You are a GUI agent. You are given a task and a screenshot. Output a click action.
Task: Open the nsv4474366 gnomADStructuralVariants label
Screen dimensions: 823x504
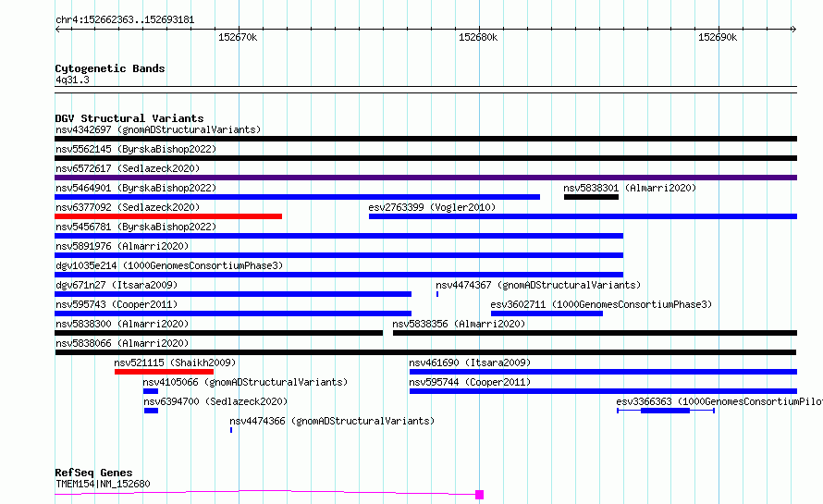tap(332, 421)
